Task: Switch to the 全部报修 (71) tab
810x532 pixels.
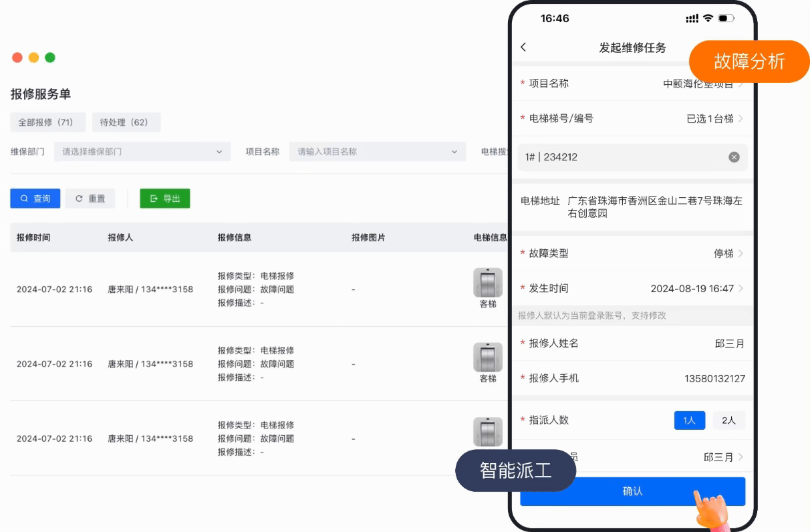Action: point(47,122)
